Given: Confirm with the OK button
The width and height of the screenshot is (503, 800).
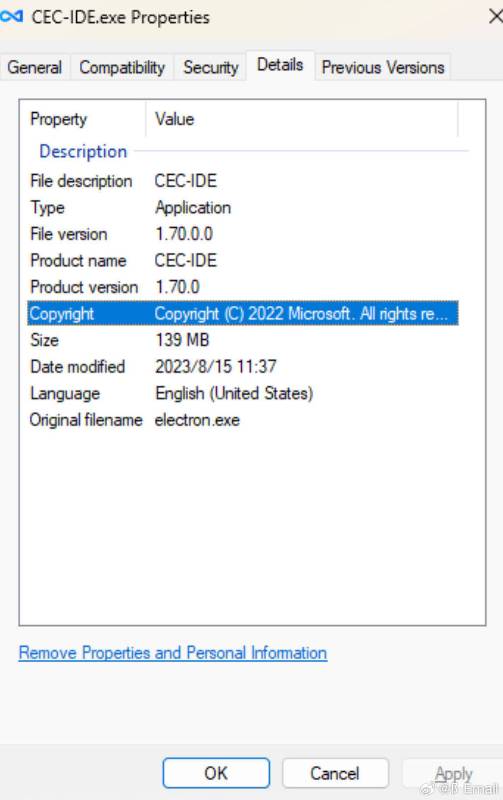Looking at the screenshot, I should click(216, 773).
